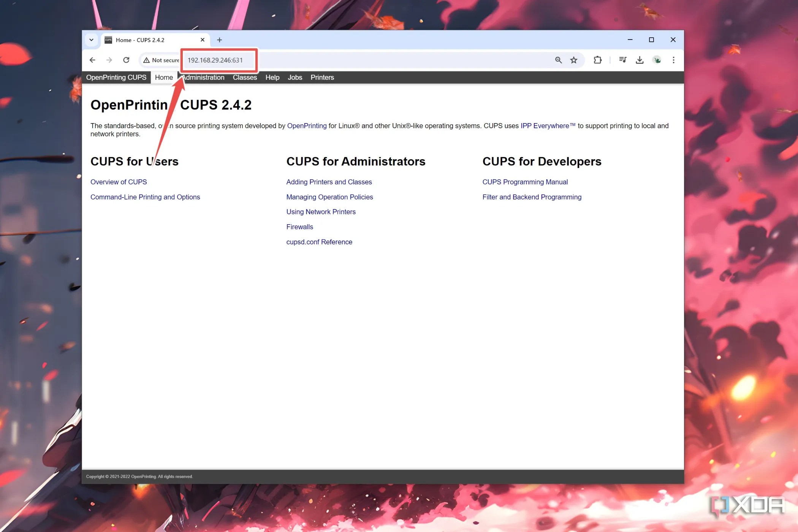Reload the current page
Viewport: 798px width, 532px height.
point(126,60)
